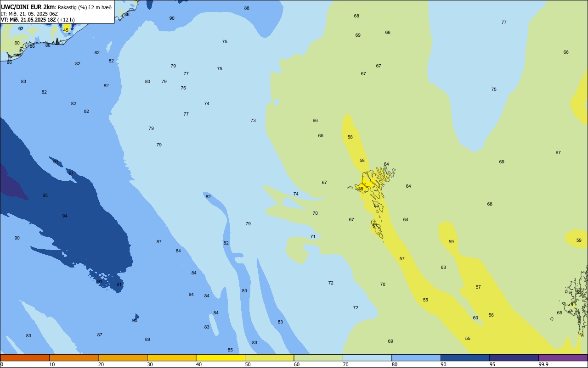Click the legend tick label '50'
This screenshot has height=368, width=588.
pyautogui.click(x=248, y=364)
